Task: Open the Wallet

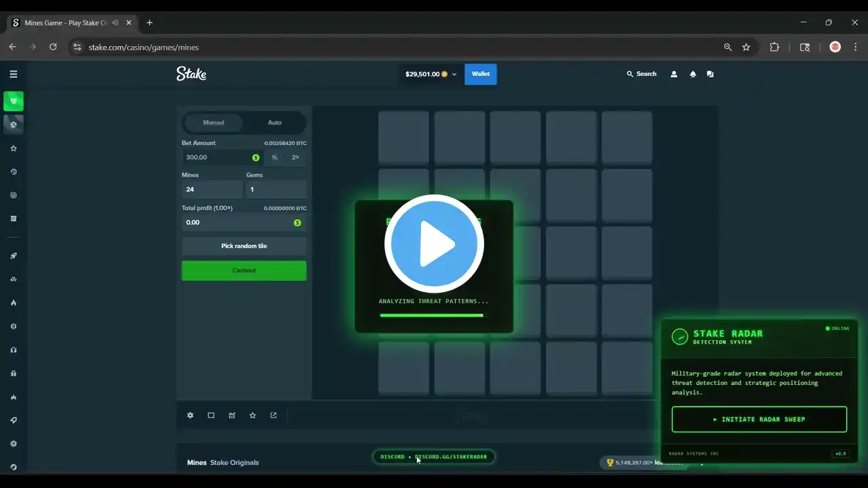Action: 481,74
